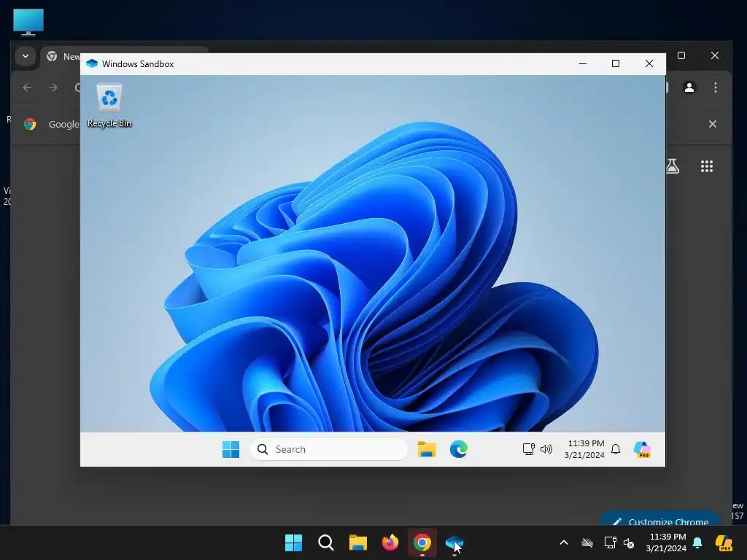
Task: Focus the Sandbox taskbar Search box
Action: (x=329, y=449)
